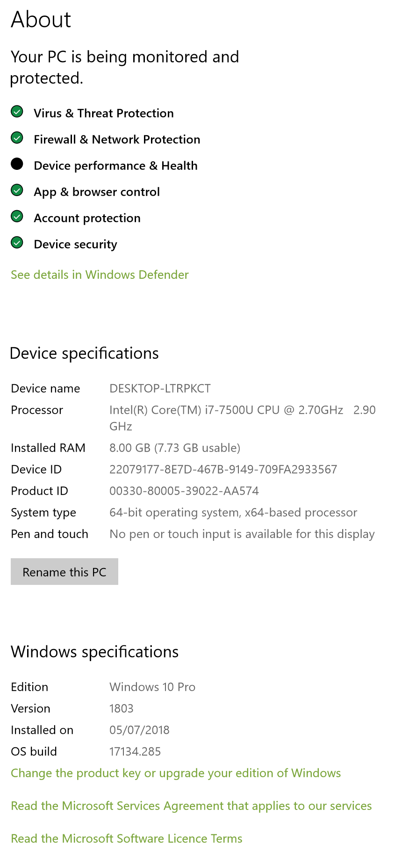Click the App & browser control check icon
Screen dimensions: 409x868
pyautogui.click(x=17, y=190)
